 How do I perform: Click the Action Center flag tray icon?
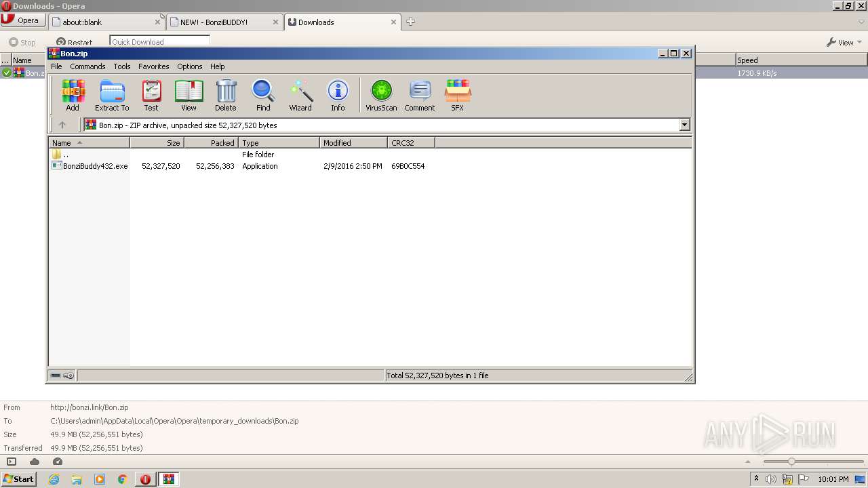pyautogui.click(x=804, y=479)
